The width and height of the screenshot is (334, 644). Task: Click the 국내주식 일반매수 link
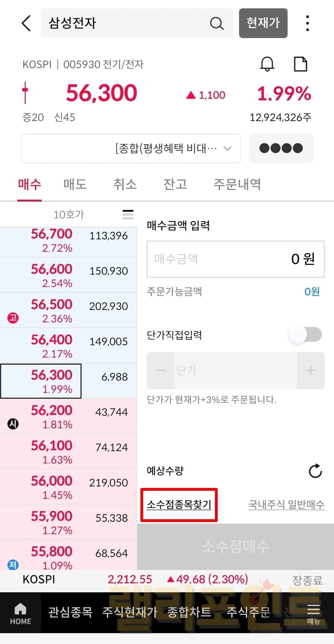point(286,505)
